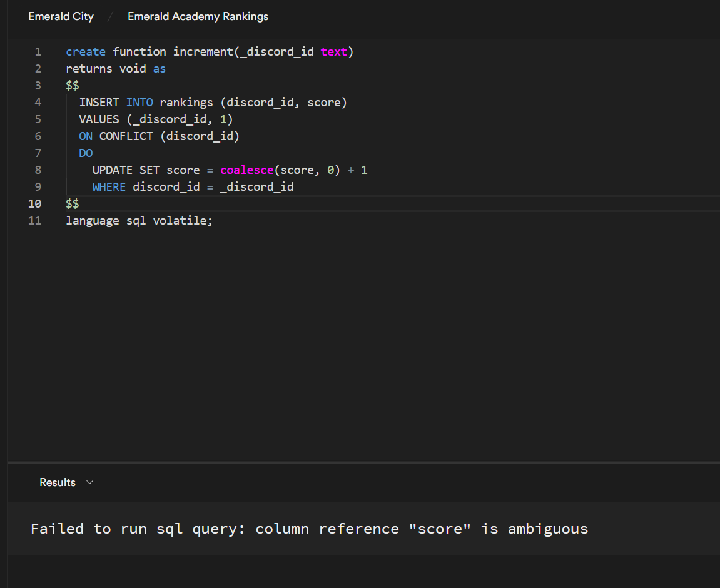Place cursor on 'create' keyword
The height and width of the screenshot is (588, 720).
[x=86, y=52]
